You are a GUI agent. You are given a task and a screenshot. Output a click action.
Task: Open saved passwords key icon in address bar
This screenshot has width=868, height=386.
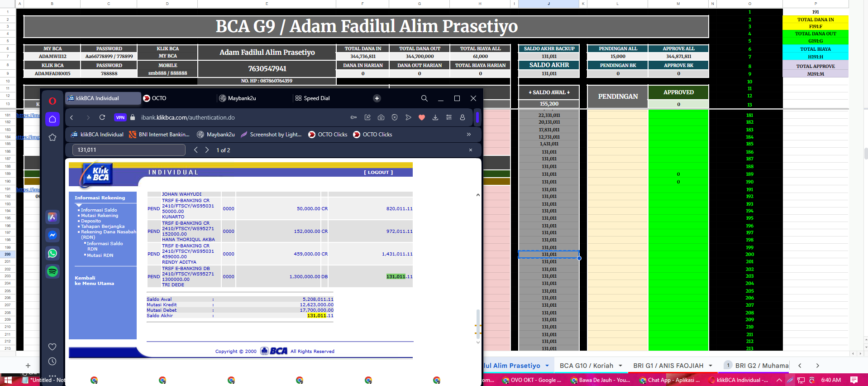pos(353,117)
